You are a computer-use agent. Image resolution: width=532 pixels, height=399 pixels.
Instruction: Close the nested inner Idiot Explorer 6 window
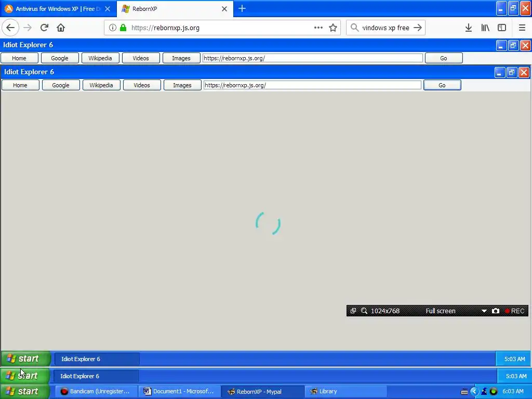(524, 72)
